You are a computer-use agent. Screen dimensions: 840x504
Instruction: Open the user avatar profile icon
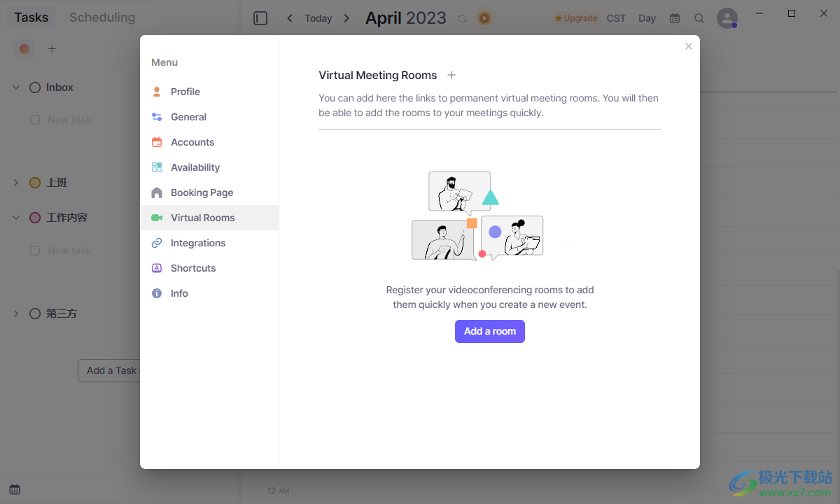(727, 18)
